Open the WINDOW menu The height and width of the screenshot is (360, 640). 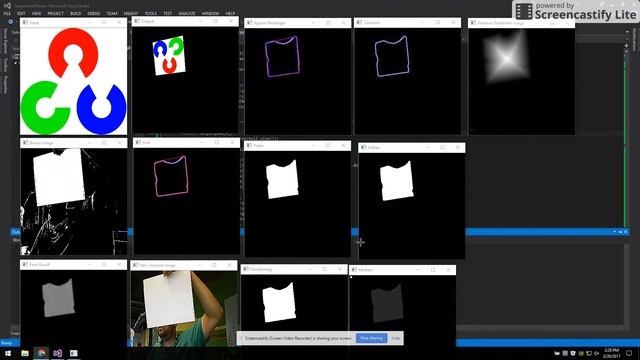click(x=210, y=13)
